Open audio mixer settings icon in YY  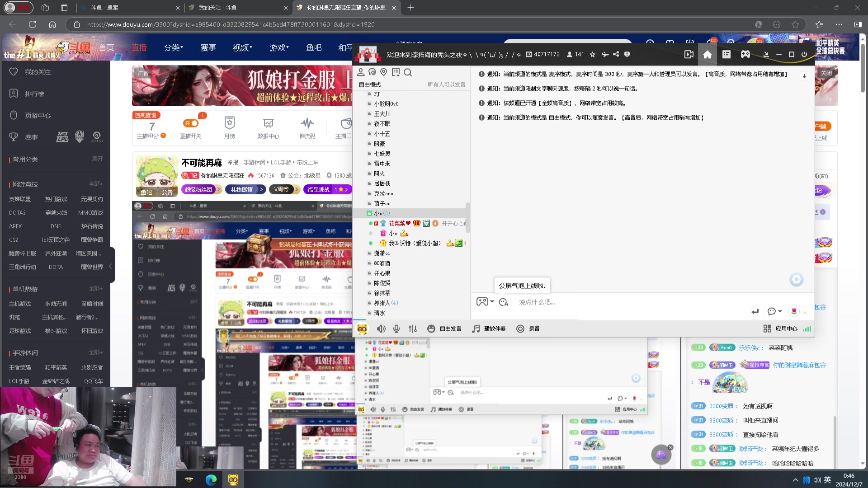click(x=413, y=328)
